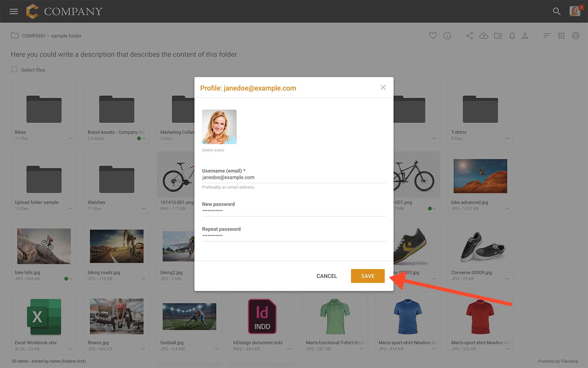Click the SAVE button
The width and height of the screenshot is (588, 368).
367,276
